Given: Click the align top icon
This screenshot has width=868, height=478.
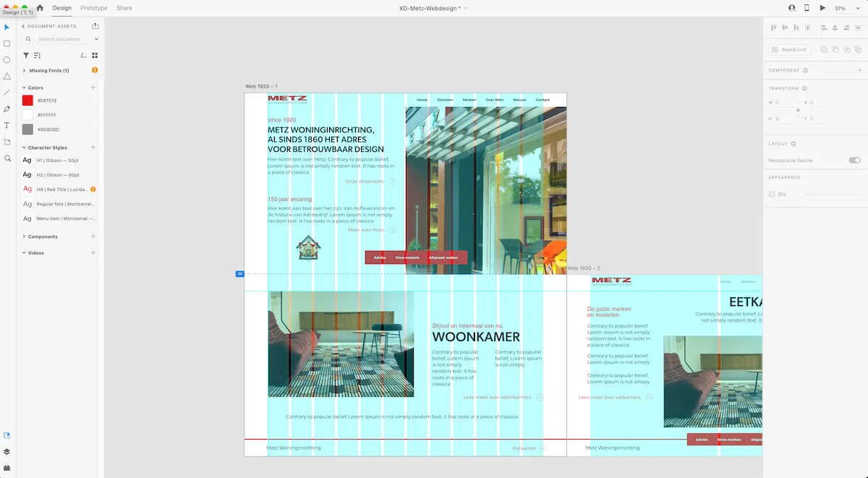Looking at the screenshot, I should [x=773, y=28].
